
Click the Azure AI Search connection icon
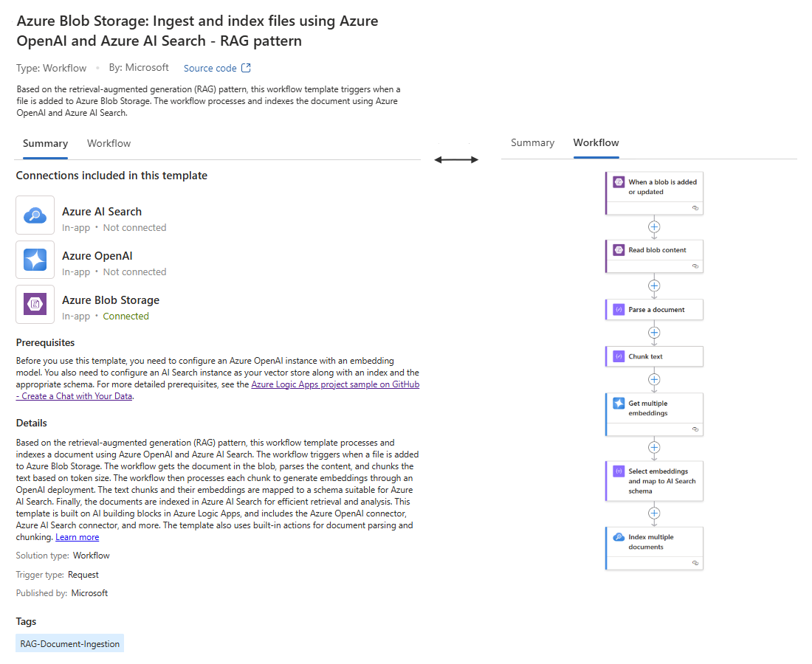coord(35,215)
